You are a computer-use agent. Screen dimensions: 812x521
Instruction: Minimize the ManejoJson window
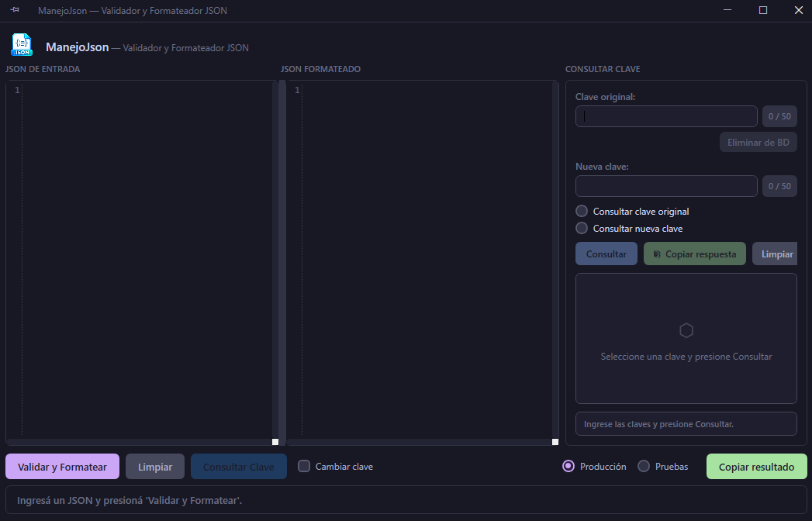click(727, 10)
